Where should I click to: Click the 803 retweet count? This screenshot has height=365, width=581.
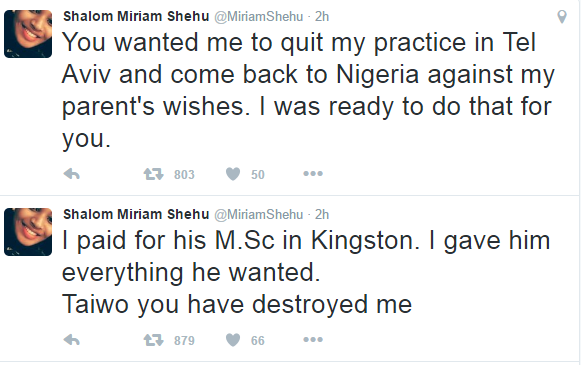pos(184,174)
